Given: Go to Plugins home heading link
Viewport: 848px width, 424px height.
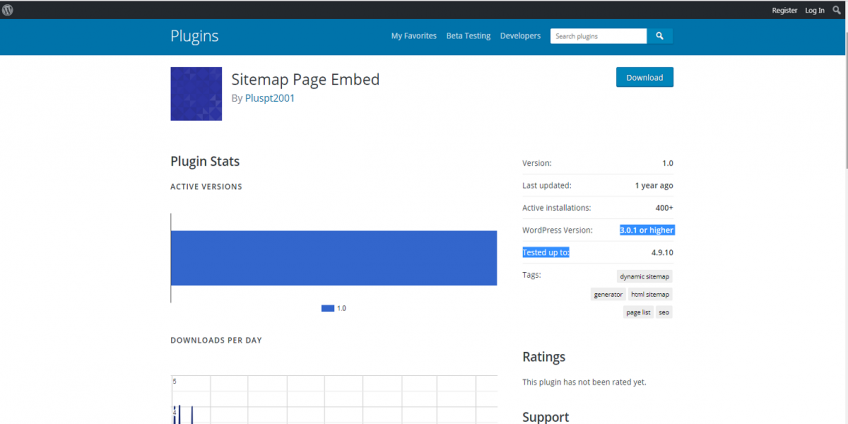Looking at the screenshot, I should tap(195, 36).
